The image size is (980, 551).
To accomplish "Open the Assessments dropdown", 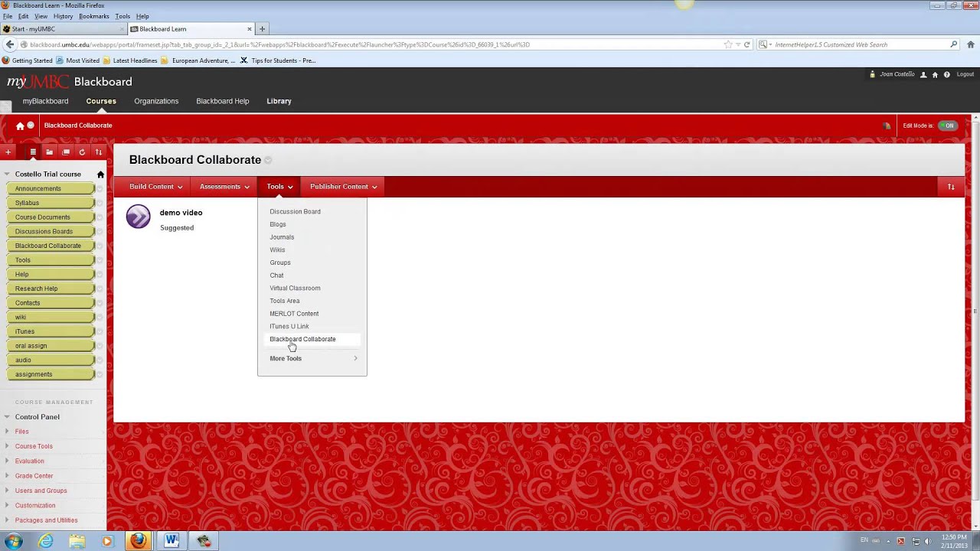I will pyautogui.click(x=224, y=187).
